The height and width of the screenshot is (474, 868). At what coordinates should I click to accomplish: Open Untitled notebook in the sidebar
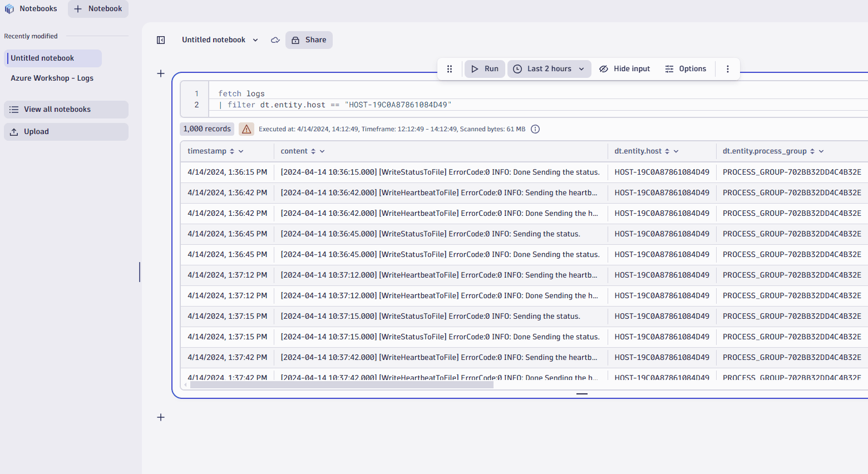tap(42, 58)
